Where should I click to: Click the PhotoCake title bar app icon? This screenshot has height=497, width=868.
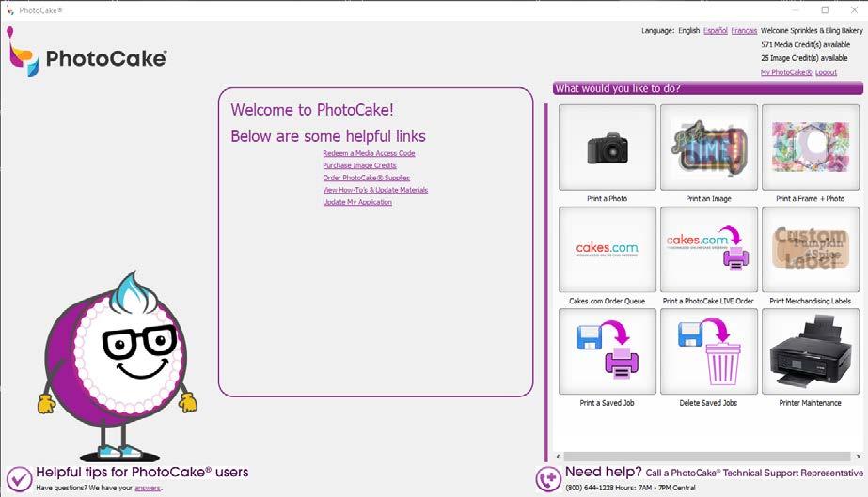point(9,10)
